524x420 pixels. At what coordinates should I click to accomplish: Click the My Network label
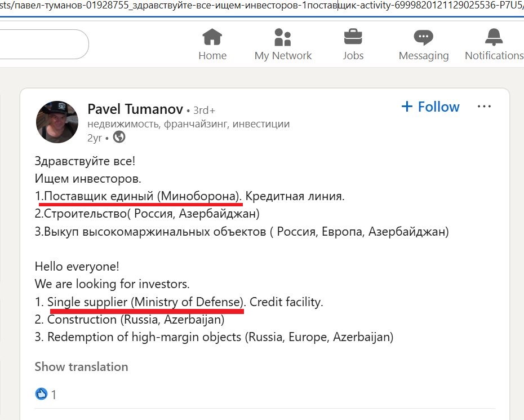[283, 55]
